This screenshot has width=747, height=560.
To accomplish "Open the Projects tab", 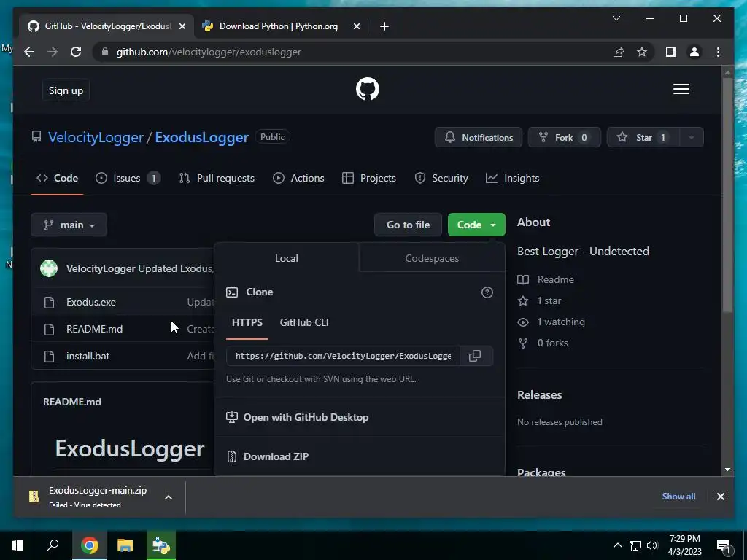I will (369, 178).
